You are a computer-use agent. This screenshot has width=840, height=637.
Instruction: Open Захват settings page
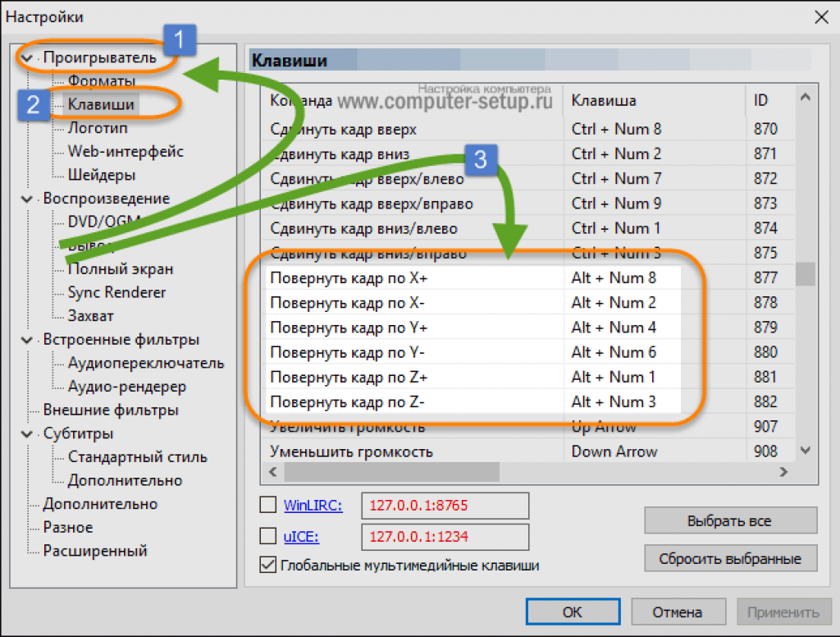point(90,316)
